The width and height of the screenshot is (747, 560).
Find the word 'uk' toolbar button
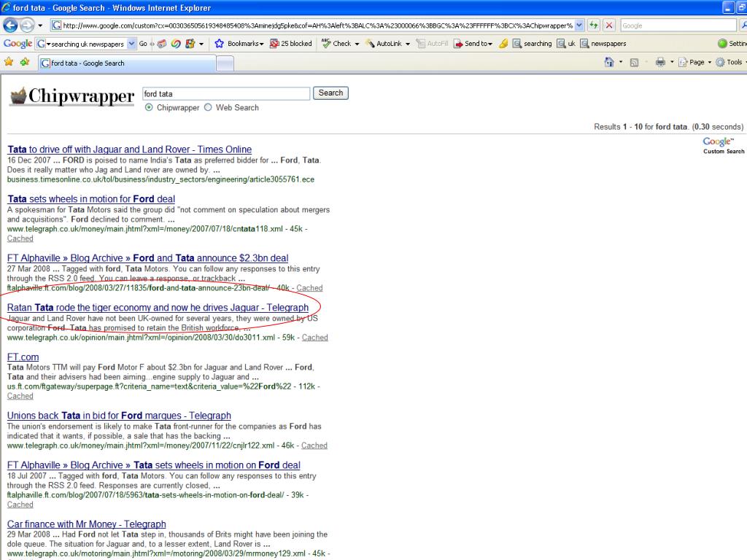(566, 43)
